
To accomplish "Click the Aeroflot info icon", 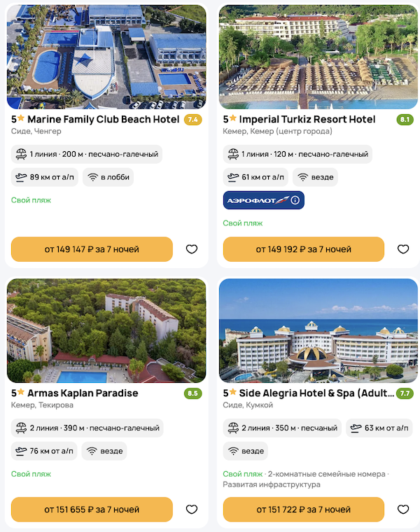I will pos(295,201).
